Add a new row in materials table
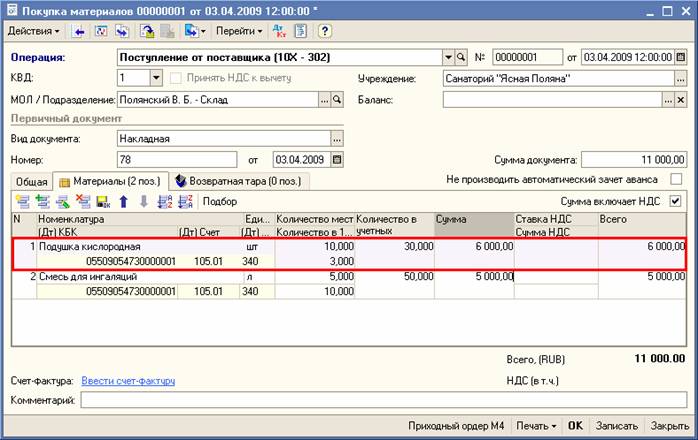Viewport: 698px width, 440px height. point(22,201)
